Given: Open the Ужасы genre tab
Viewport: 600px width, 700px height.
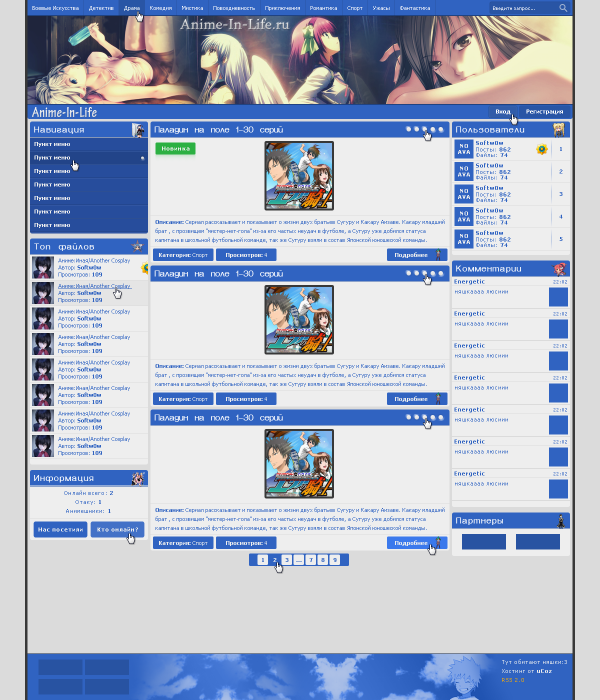Looking at the screenshot, I should pyautogui.click(x=381, y=8).
